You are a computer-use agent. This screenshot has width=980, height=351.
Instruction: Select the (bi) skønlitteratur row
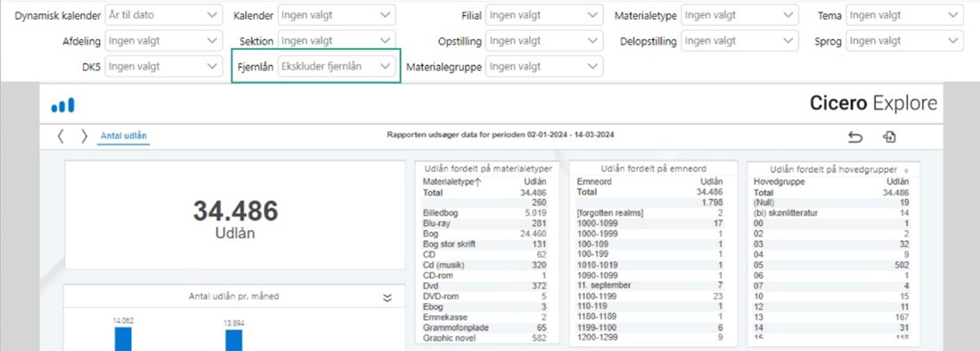(831, 213)
